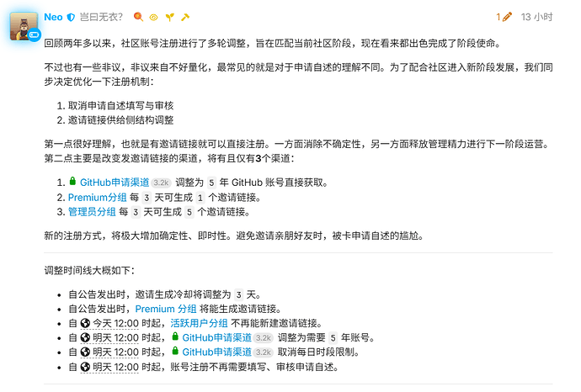This screenshot has width=581, height=392.
Task: Click 3.2k count in the "5 年账号" line
Action: point(264,338)
